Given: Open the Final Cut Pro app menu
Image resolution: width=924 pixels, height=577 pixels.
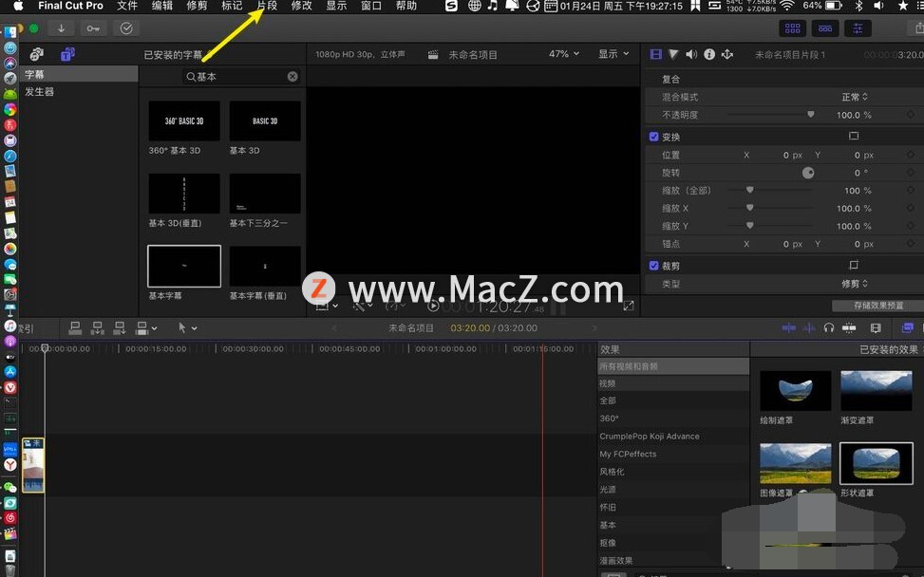Looking at the screenshot, I should (x=70, y=6).
